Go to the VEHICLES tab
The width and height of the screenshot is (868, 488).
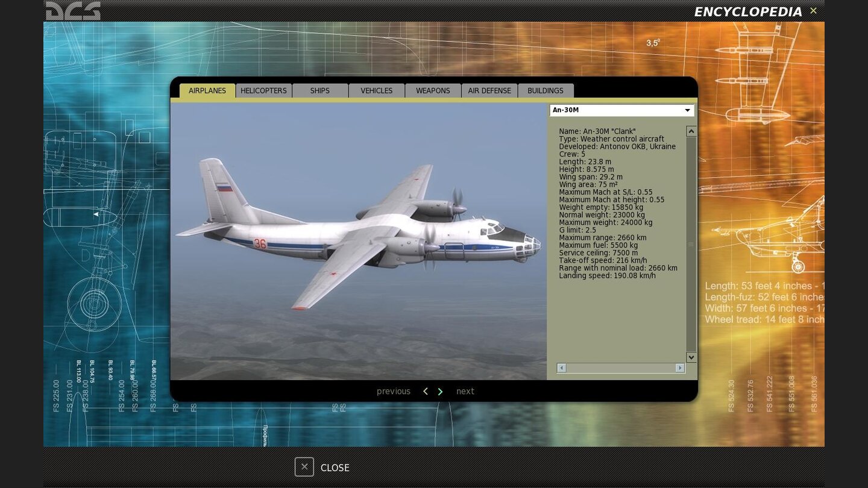[377, 90]
